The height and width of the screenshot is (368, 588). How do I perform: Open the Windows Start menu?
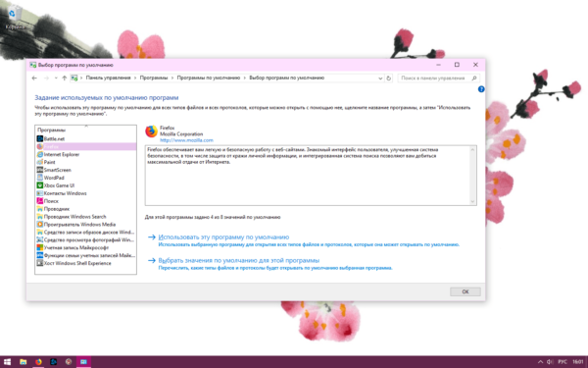7,362
